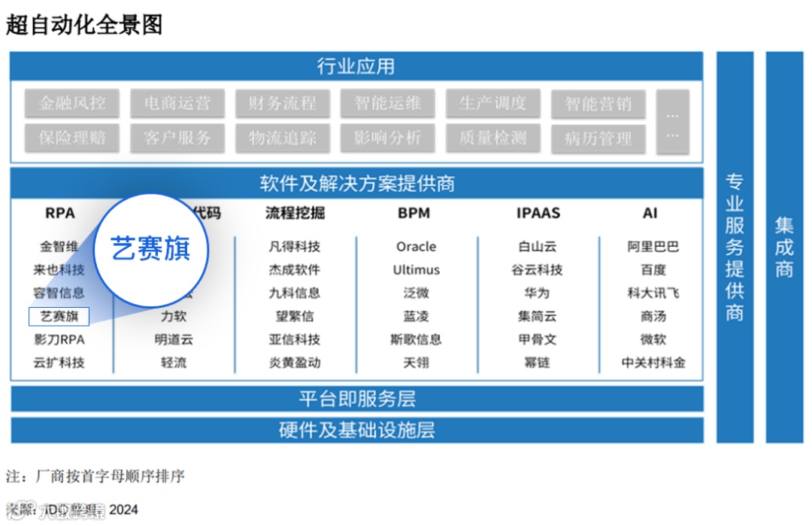Screen dimensions: 812x526
Task: Select 百度 in the AI column
Action: [653, 270]
